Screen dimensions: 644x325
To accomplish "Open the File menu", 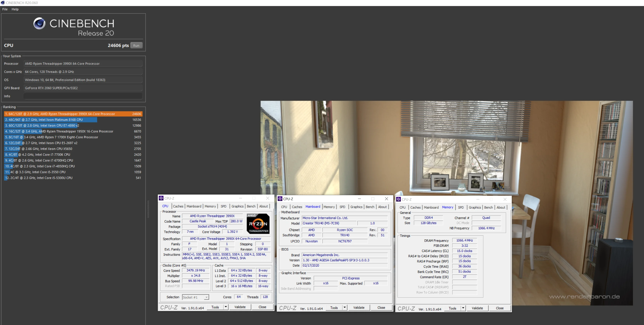I will tap(5, 9).
